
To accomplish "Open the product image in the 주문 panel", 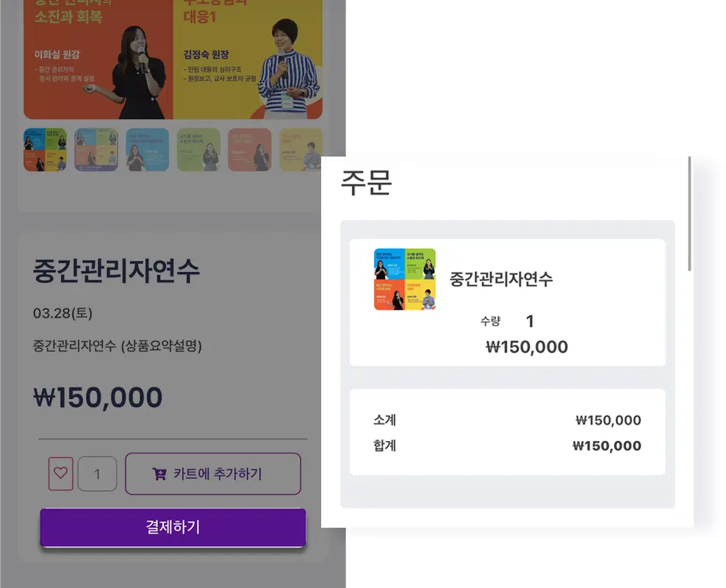I will (x=404, y=279).
